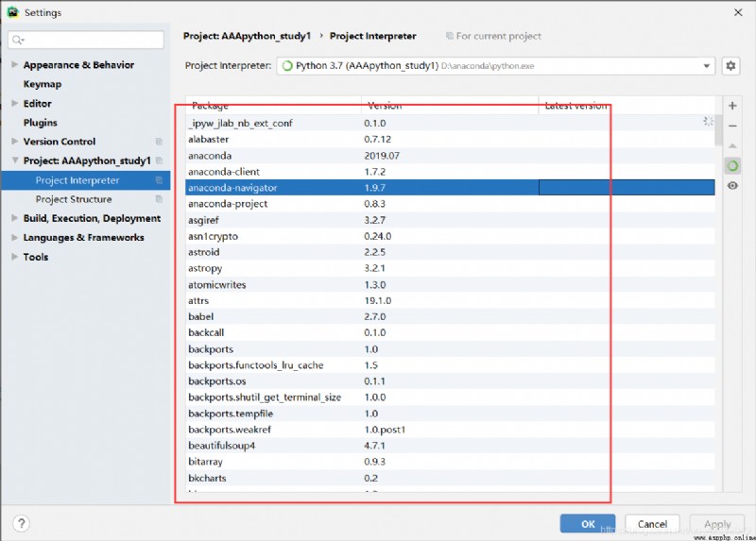Select the backports.tempfile row
The image size is (756, 541).
pyautogui.click(x=450, y=414)
